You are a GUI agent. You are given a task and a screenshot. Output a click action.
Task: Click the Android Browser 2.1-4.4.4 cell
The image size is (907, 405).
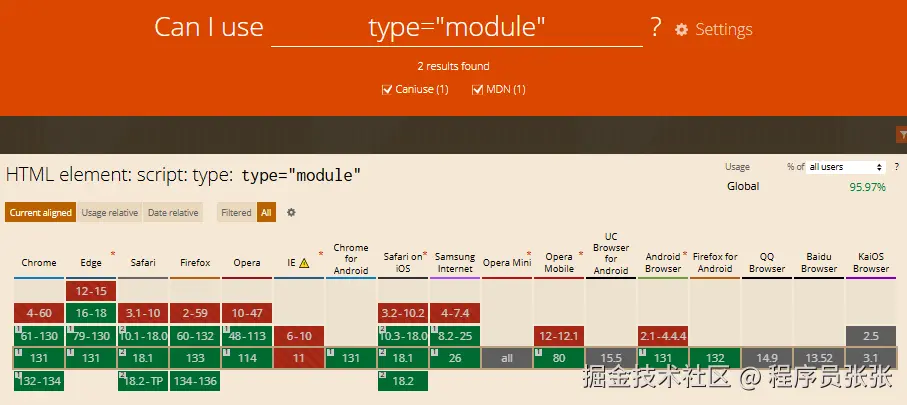click(x=663, y=336)
